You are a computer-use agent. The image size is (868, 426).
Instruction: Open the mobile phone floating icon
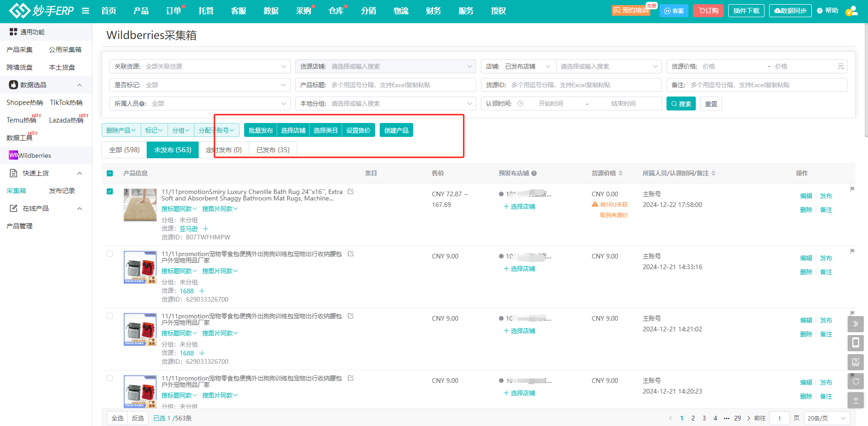pos(855,343)
